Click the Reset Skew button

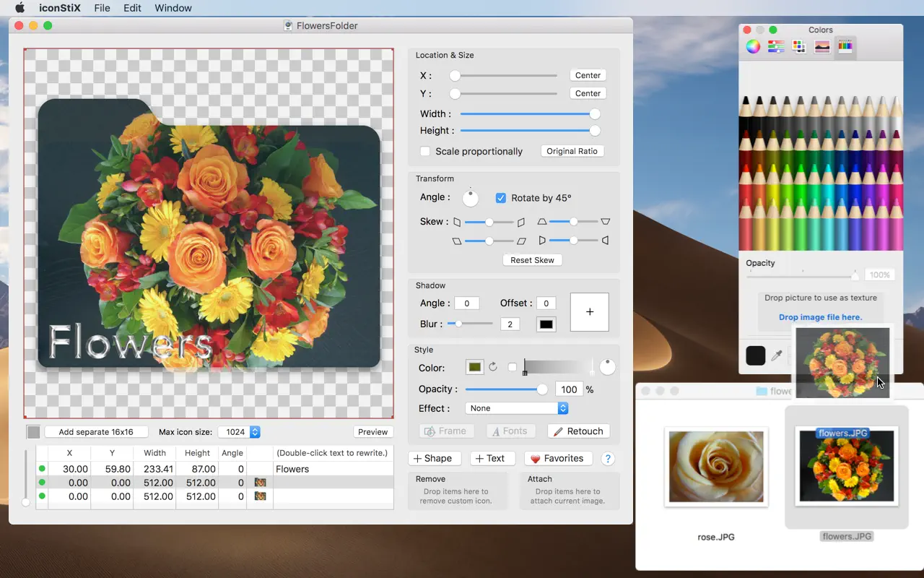click(x=532, y=260)
